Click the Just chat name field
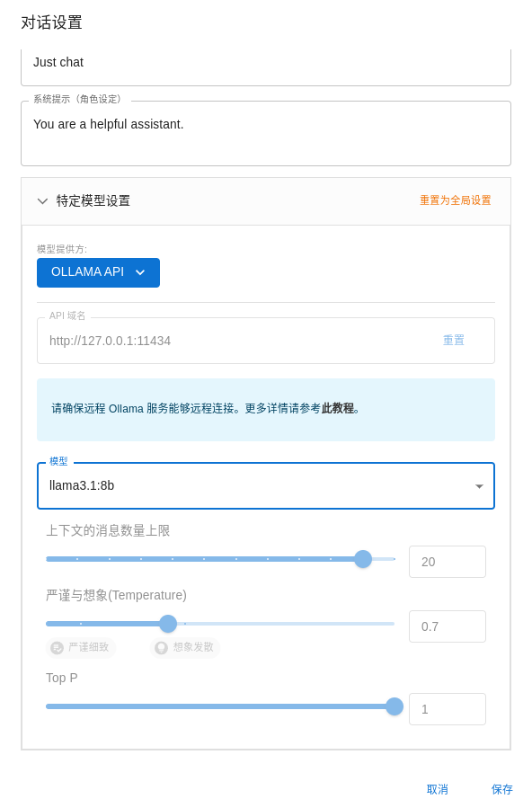Screen dimensions: 532x808 tap(266, 67)
